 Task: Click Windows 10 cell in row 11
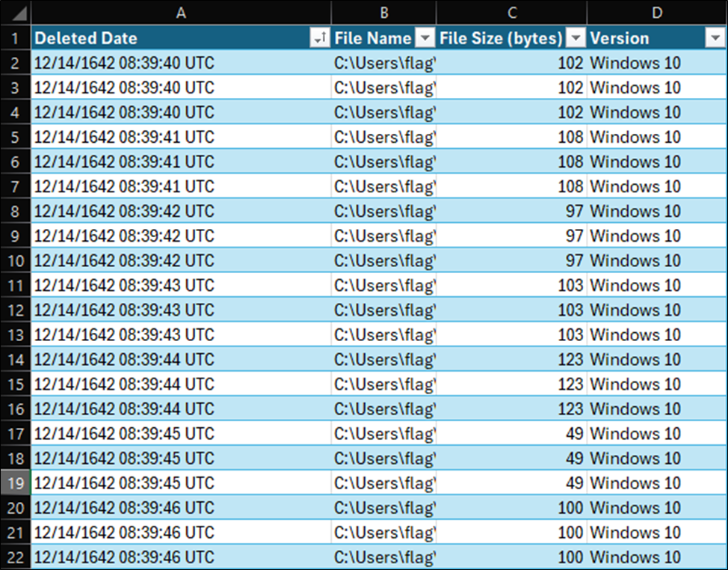655,286
